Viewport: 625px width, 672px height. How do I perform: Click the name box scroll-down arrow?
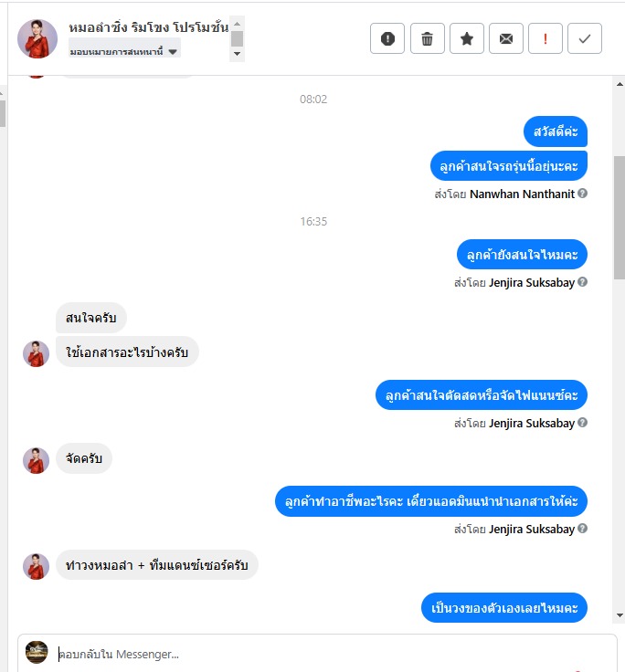(238, 54)
